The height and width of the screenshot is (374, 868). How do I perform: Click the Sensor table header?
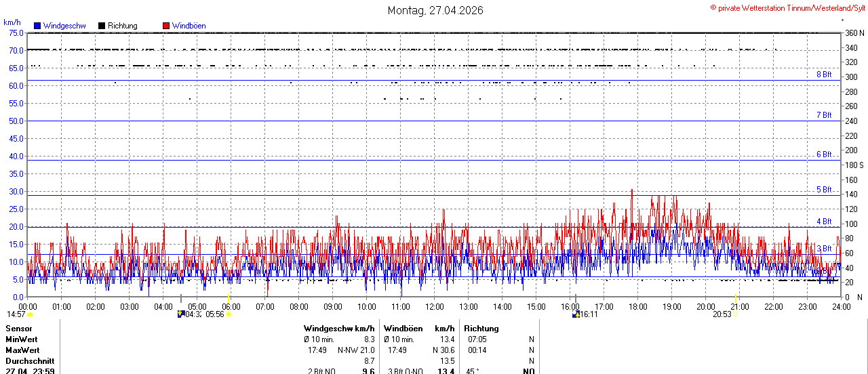coord(19,329)
